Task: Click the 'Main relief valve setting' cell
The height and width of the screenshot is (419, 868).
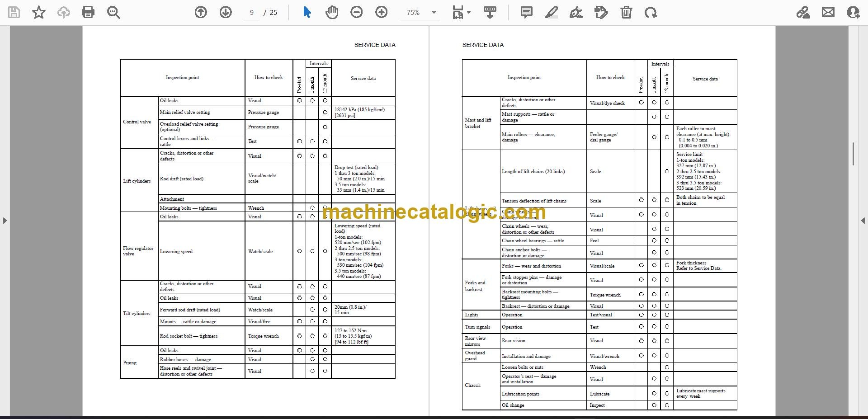Action: click(201, 112)
